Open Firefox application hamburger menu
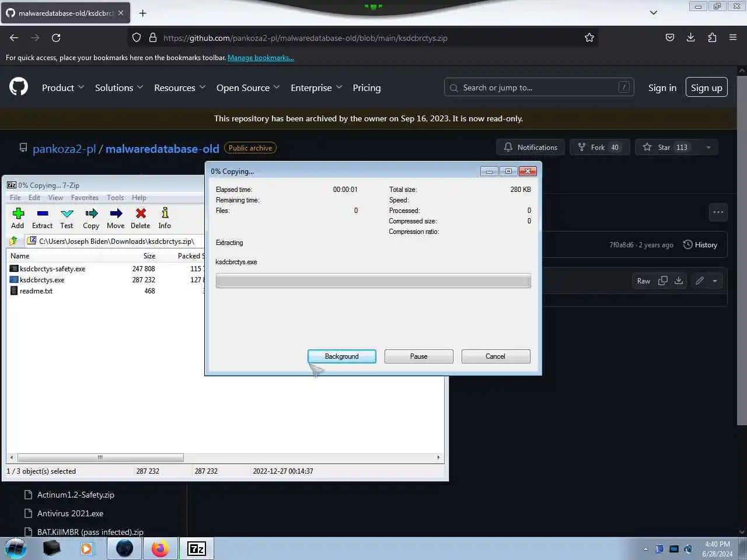This screenshot has height=560, width=747. pos(733,37)
